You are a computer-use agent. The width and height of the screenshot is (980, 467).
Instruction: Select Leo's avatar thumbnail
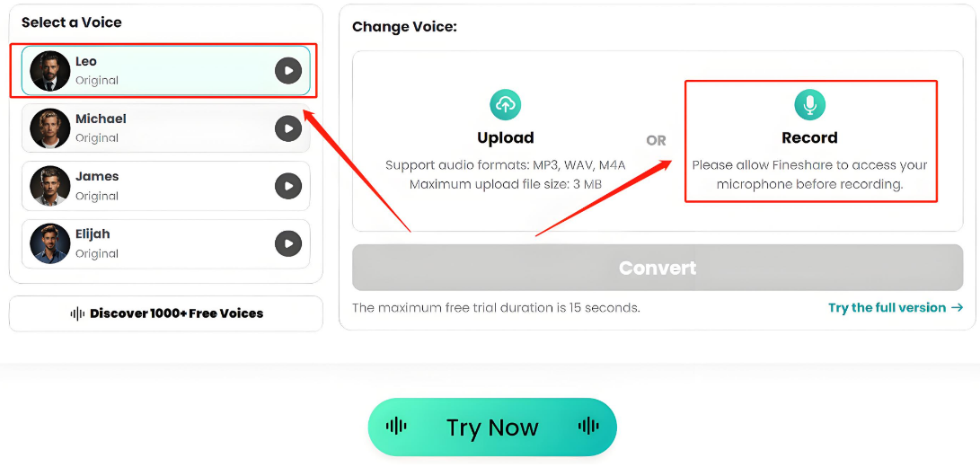49,70
